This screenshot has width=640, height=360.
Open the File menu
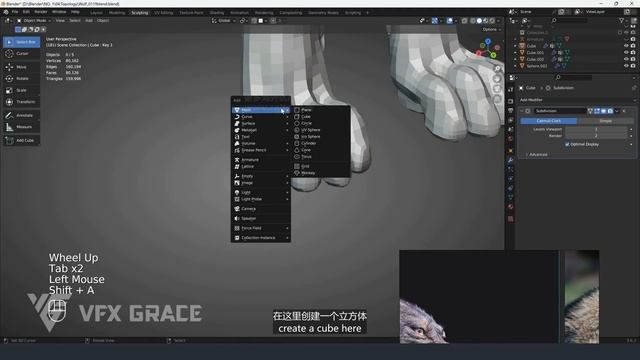pos(15,12)
